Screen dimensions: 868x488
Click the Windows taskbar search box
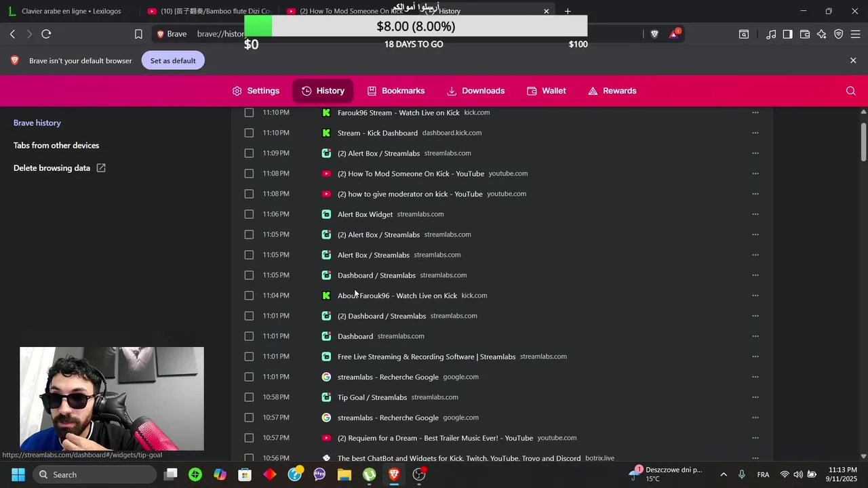(94, 474)
